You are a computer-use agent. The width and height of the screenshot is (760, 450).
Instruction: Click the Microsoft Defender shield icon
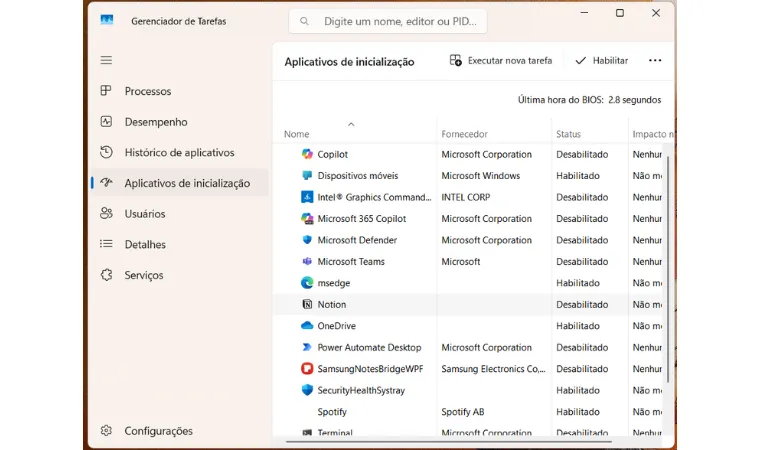coord(307,240)
